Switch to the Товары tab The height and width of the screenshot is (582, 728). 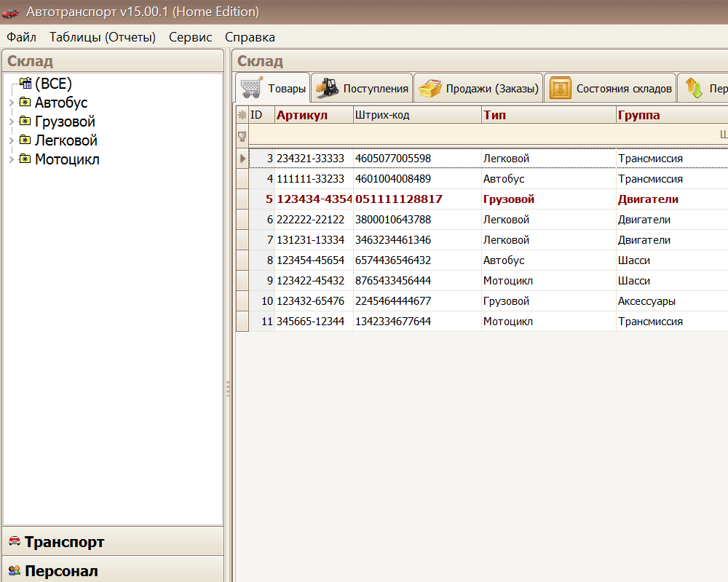(272, 88)
